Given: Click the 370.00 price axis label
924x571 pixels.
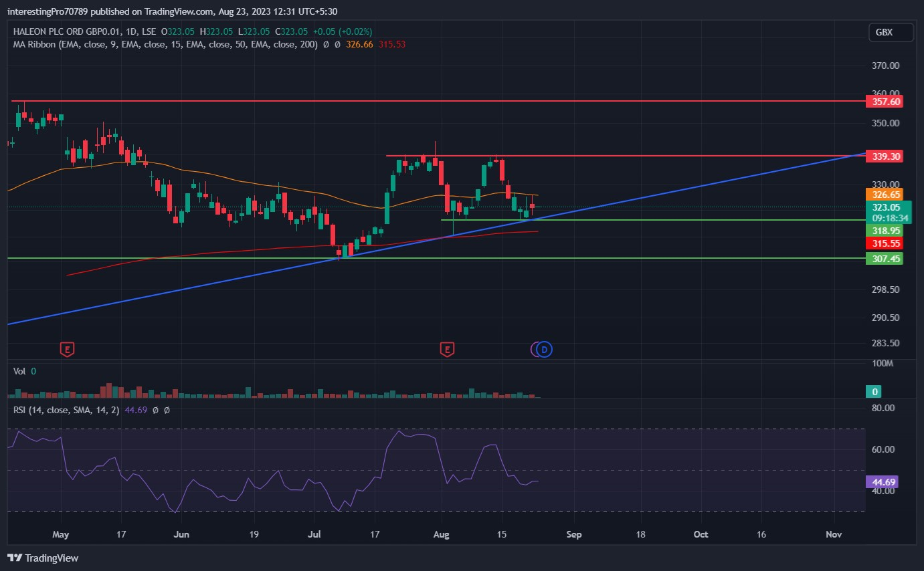Looking at the screenshot, I should 885,66.
